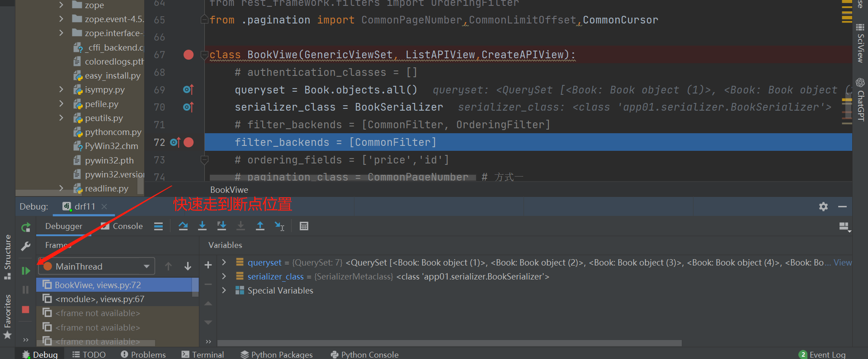Open the Structure side panel
Screen dimensions: 868x359
coord(8,257)
